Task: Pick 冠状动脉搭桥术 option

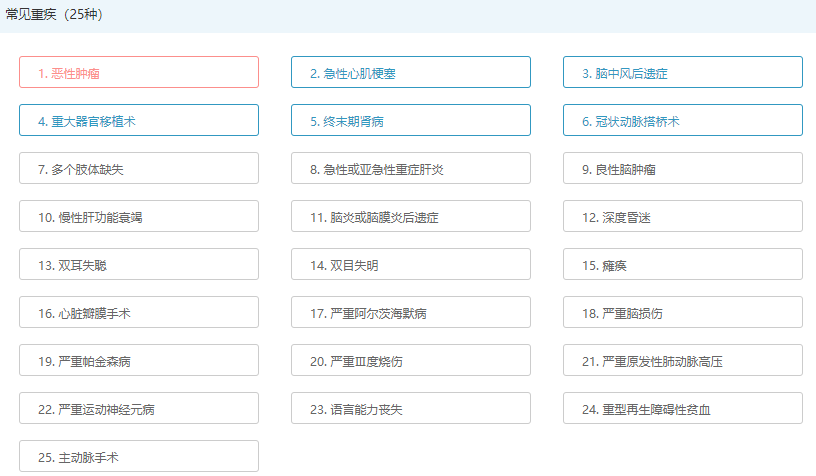Action: click(x=682, y=121)
